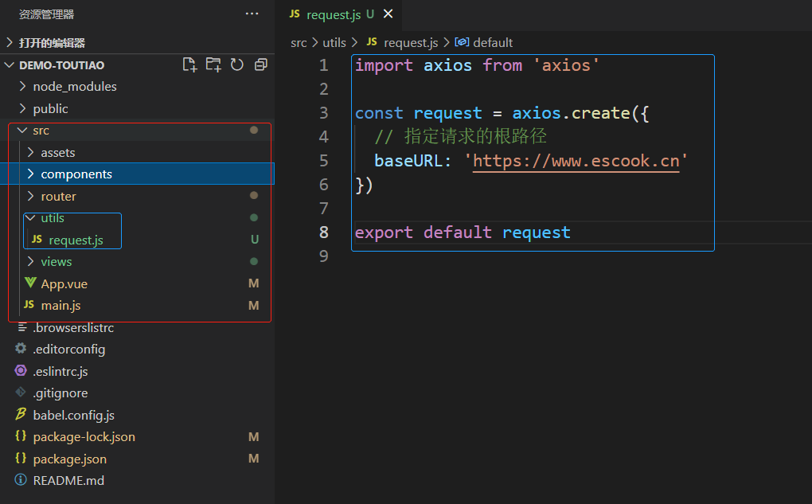Expand the node_modules folder
The height and width of the screenshot is (504, 812).
(x=74, y=87)
